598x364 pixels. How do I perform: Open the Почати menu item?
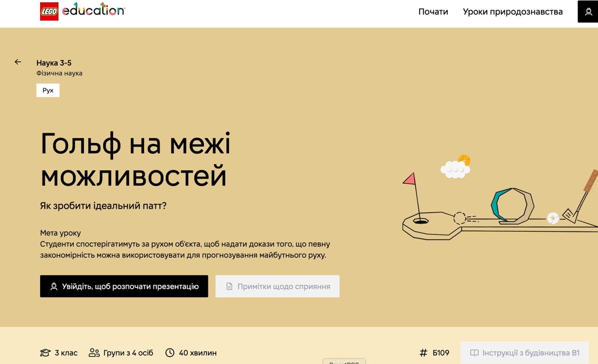(x=433, y=12)
